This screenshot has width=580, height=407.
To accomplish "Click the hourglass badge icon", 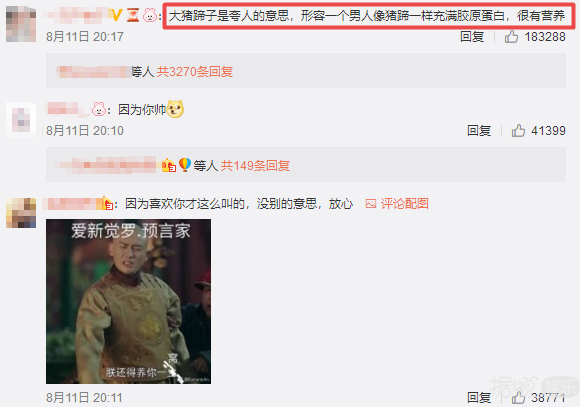I will 133,15.
